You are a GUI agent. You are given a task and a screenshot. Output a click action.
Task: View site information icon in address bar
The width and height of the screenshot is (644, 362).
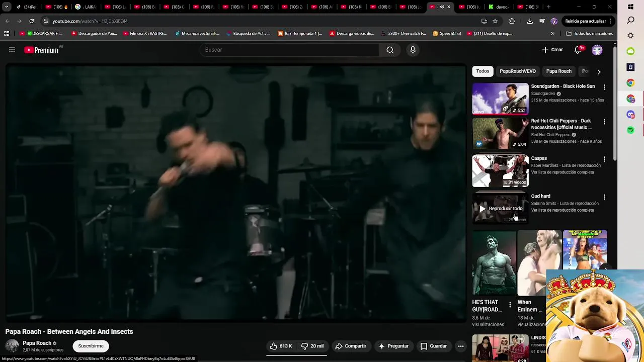(x=46, y=21)
